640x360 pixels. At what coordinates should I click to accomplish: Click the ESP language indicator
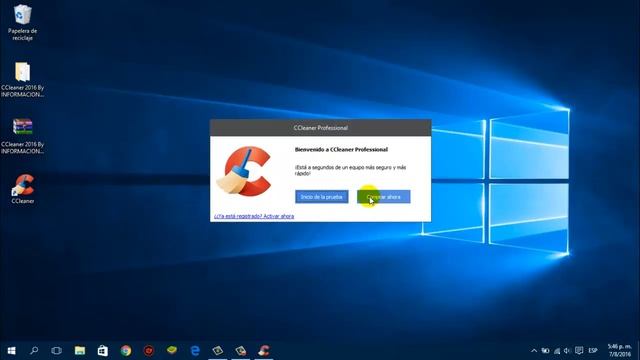(x=593, y=351)
